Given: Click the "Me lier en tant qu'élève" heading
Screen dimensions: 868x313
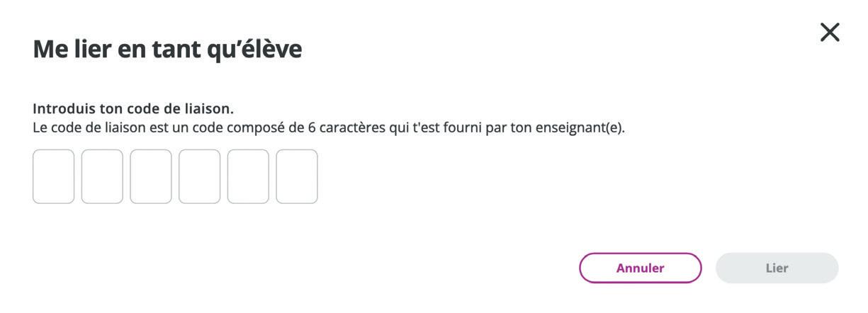Looking at the screenshot, I should (x=167, y=49).
